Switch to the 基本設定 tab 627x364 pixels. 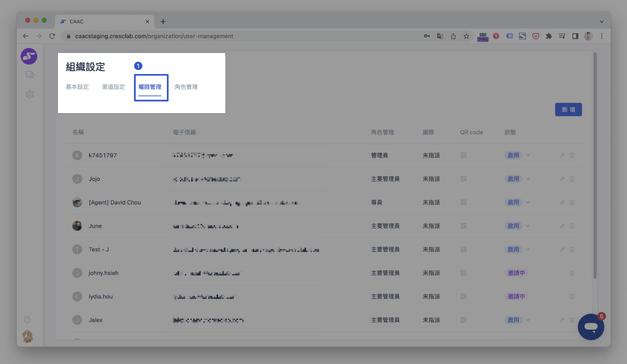(77, 87)
